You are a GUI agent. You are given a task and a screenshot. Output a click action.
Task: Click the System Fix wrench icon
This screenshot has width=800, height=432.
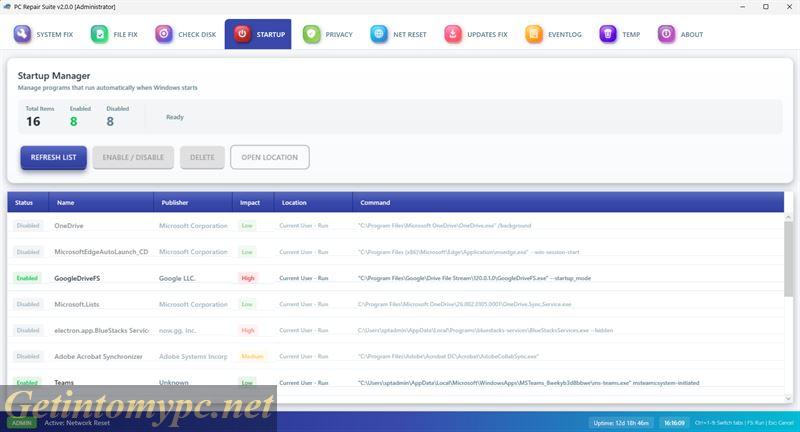coord(22,34)
